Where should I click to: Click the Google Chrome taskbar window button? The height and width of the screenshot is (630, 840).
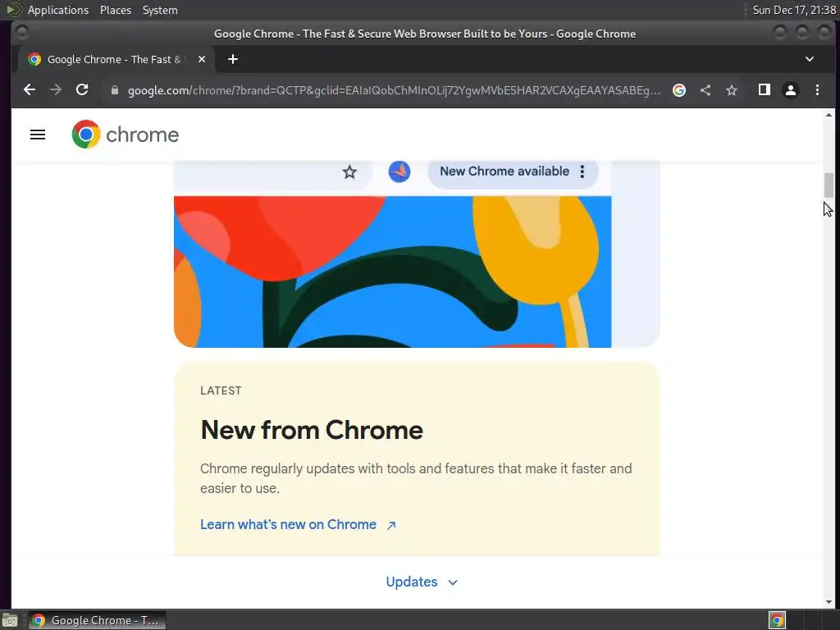(97, 620)
